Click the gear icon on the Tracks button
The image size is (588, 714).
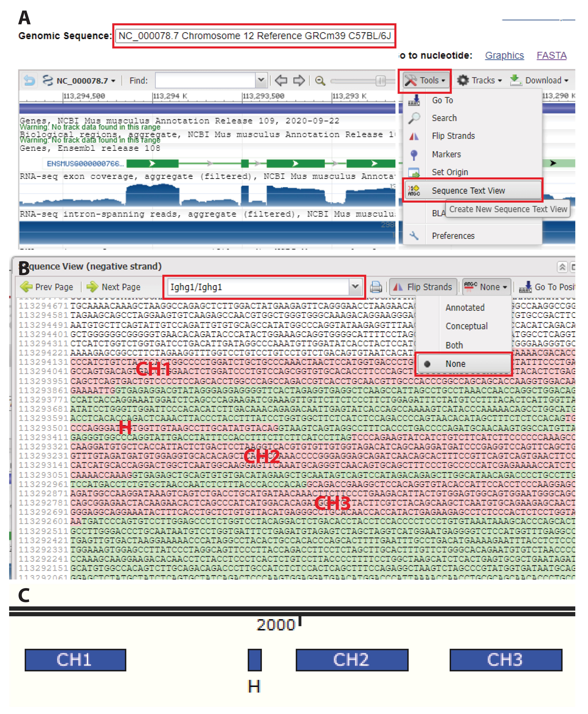coord(463,80)
